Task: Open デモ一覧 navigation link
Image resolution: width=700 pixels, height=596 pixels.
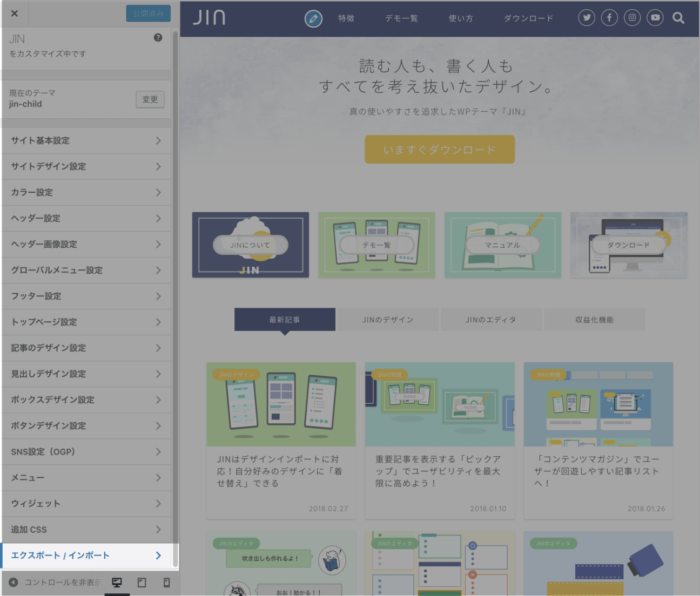Action: pyautogui.click(x=401, y=18)
